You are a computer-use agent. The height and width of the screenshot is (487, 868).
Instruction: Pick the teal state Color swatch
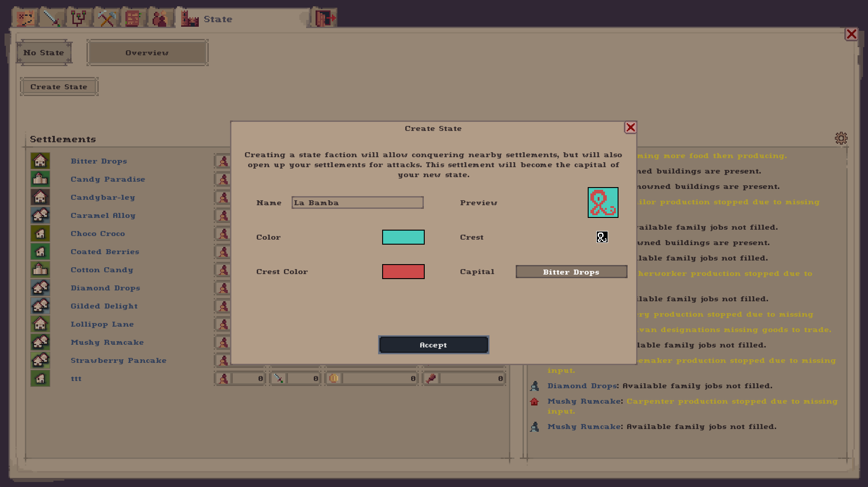click(x=403, y=237)
